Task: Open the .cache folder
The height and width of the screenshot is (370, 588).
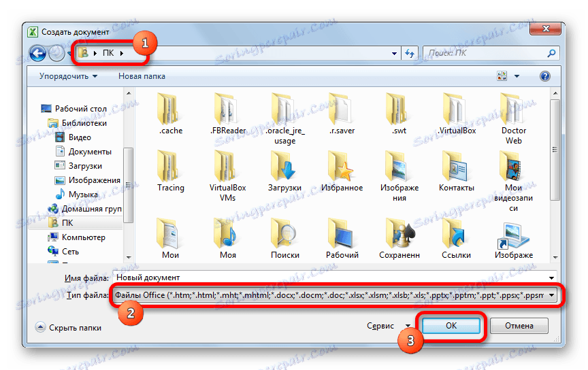Action: (171, 114)
